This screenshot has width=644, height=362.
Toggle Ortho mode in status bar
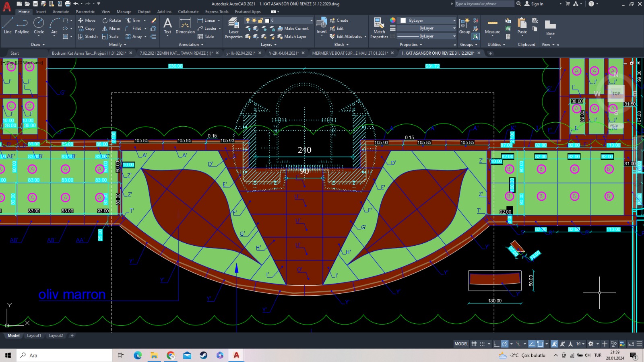[497, 344]
